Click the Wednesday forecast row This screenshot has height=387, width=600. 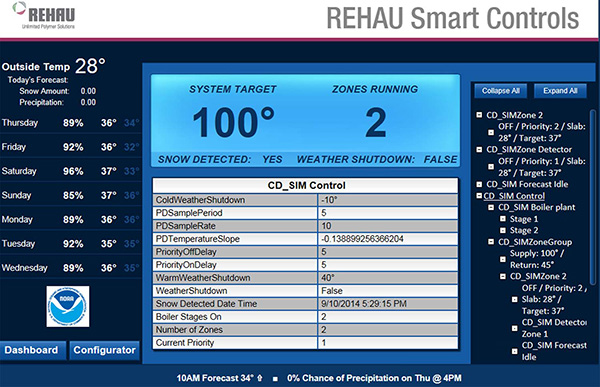pos(71,268)
